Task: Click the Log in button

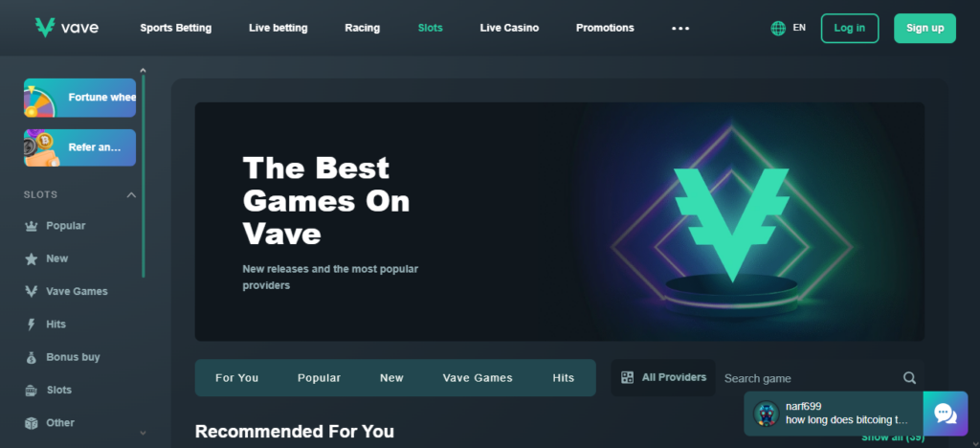Action: [x=850, y=28]
